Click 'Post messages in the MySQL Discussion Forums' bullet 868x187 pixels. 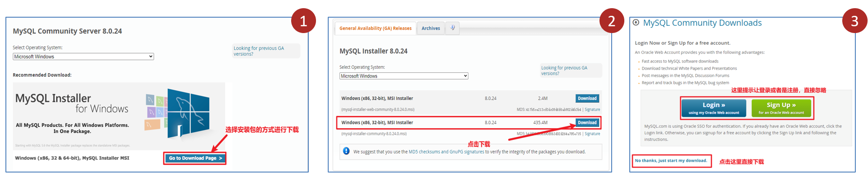(685, 76)
